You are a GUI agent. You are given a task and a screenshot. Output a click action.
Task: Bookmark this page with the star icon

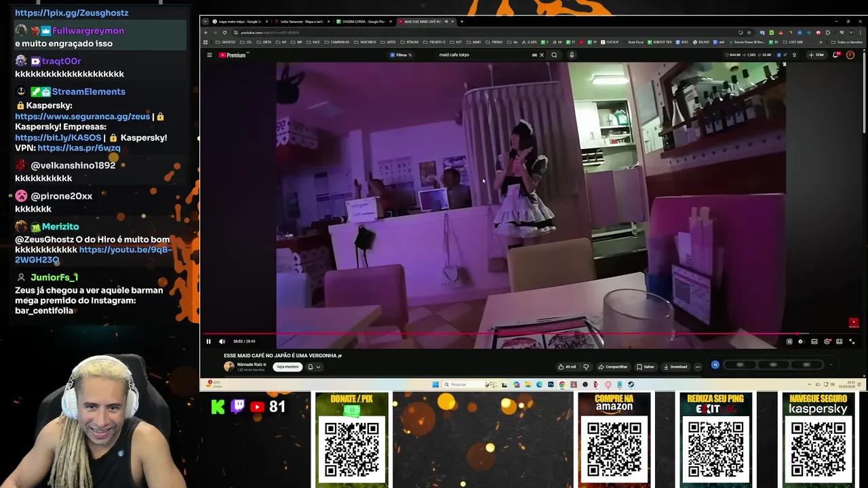749,33
